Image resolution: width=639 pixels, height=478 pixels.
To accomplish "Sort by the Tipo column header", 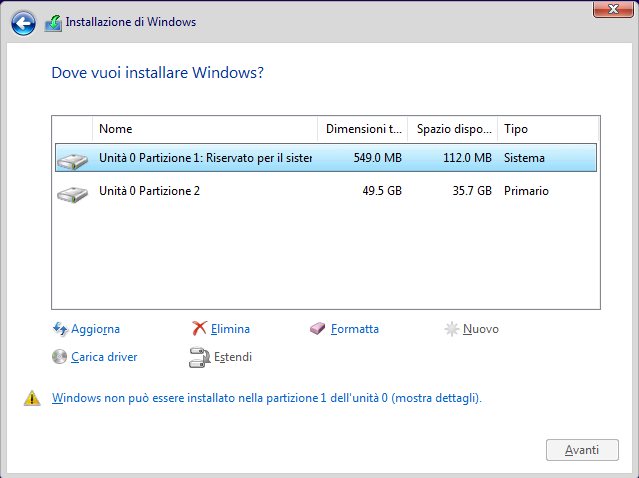I will pyautogui.click(x=548, y=129).
